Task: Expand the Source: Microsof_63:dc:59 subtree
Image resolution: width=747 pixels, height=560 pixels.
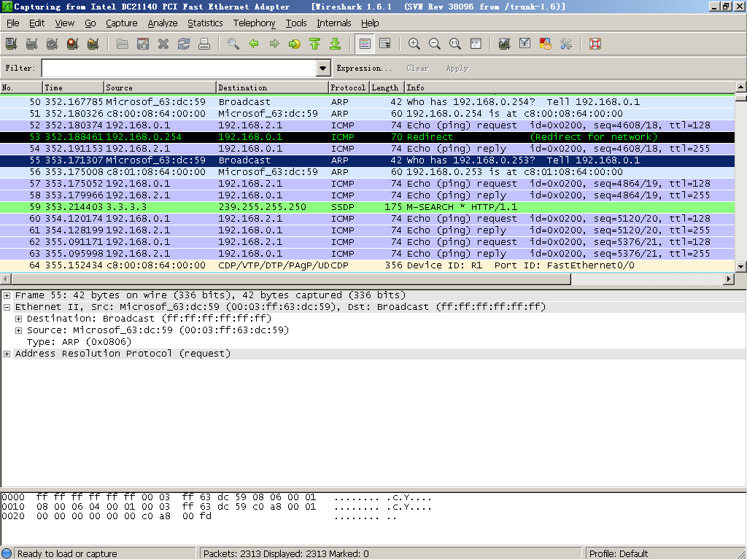Action: (x=18, y=330)
